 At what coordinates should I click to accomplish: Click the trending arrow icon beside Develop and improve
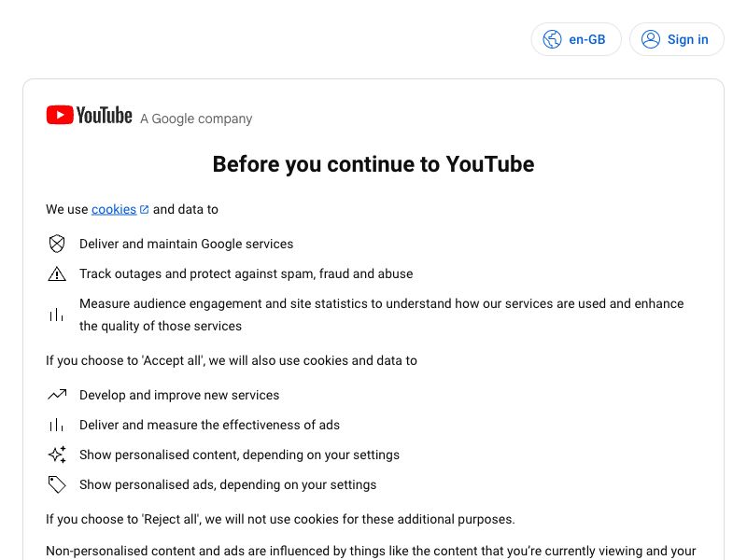[57, 395]
